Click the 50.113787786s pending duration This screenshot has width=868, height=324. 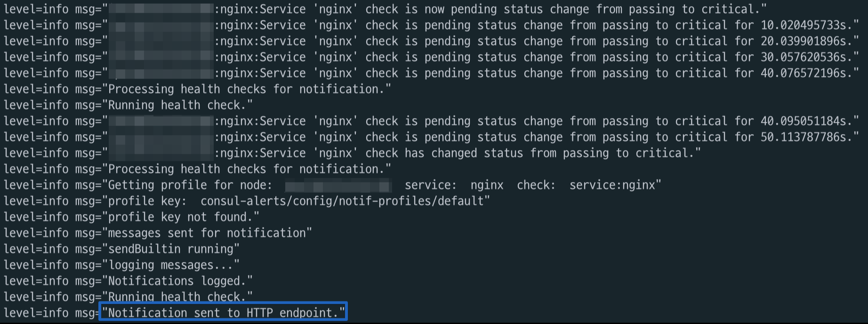[x=806, y=137]
